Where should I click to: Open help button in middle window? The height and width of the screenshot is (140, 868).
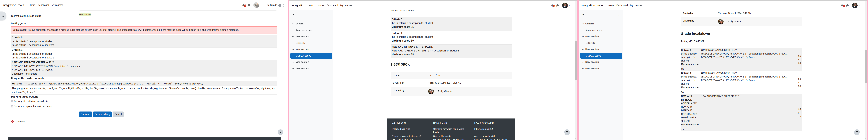coord(567,133)
